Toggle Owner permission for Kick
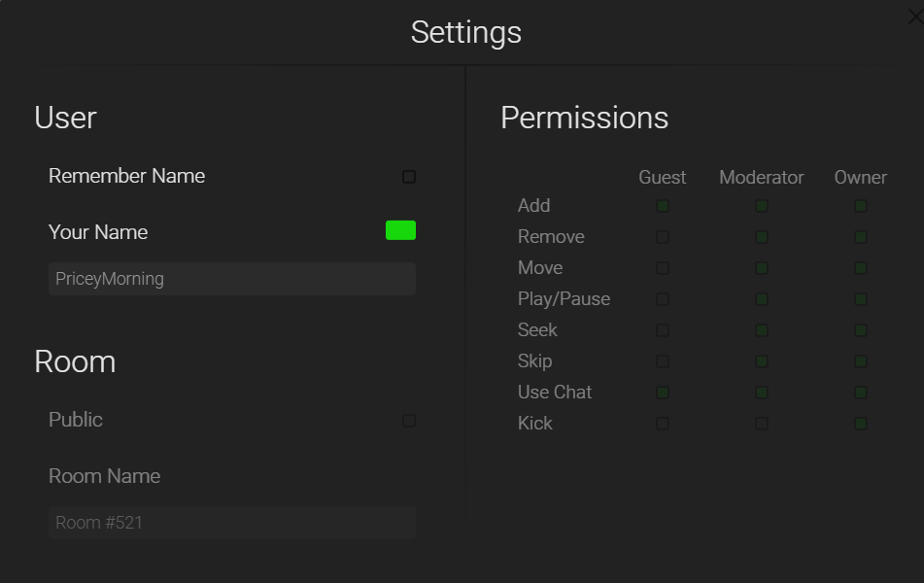 point(861,424)
